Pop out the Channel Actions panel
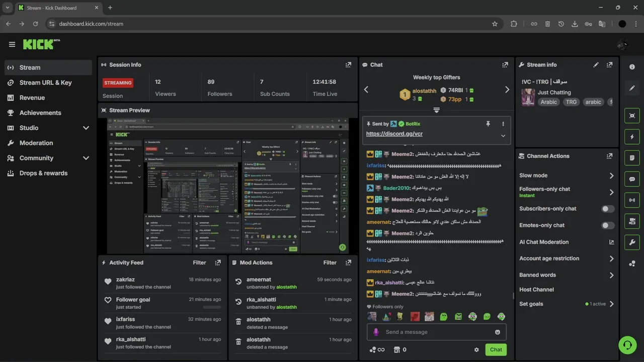The width and height of the screenshot is (644, 362). click(x=609, y=156)
